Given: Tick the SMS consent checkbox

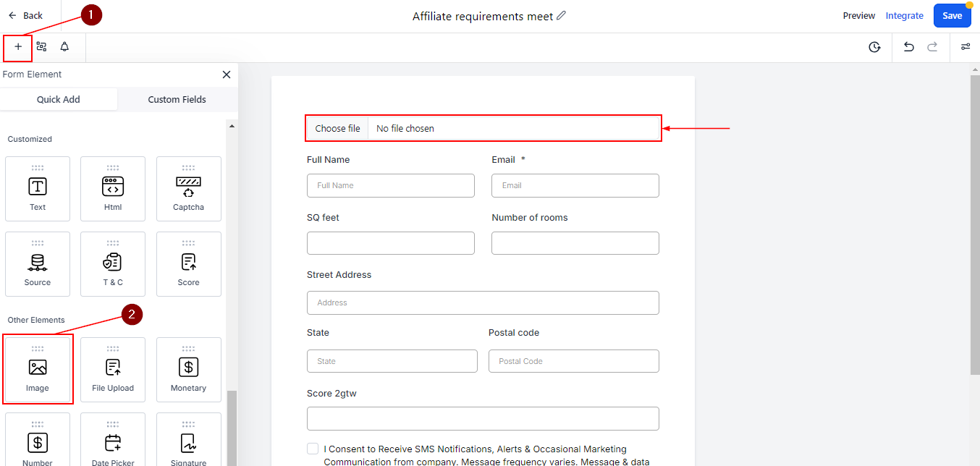Looking at the screenshot, I should 313,449.
